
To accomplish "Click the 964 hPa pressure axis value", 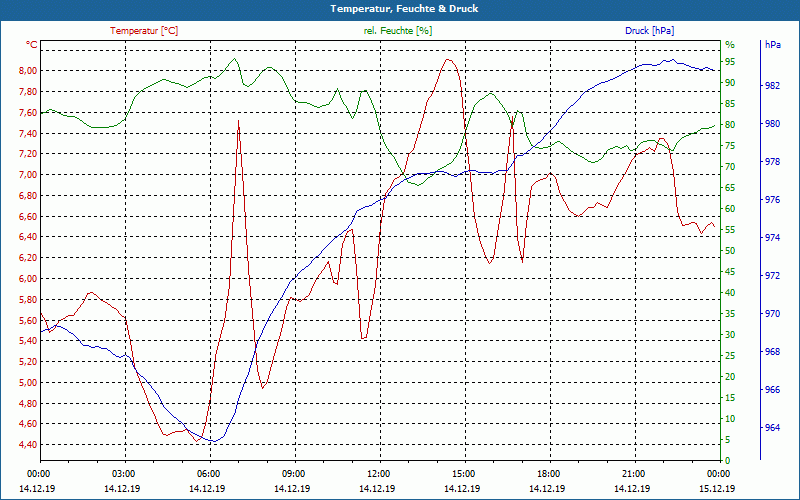I will coord(773,428).
